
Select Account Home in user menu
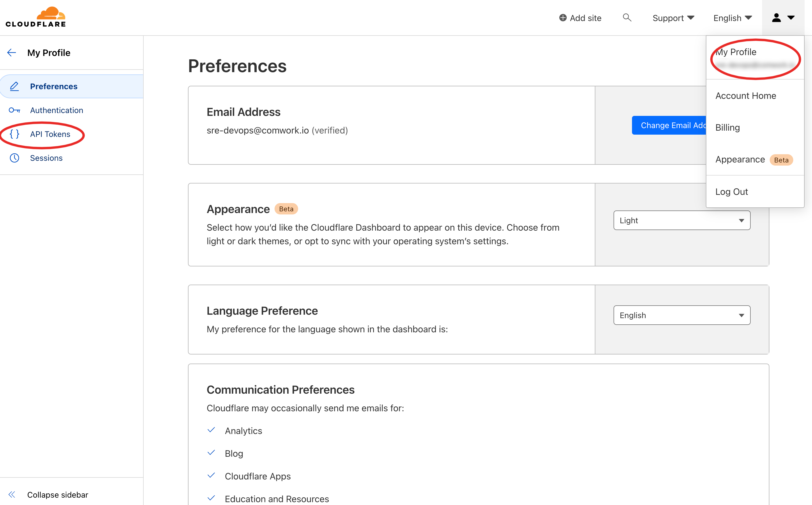[x=755, y=96]
